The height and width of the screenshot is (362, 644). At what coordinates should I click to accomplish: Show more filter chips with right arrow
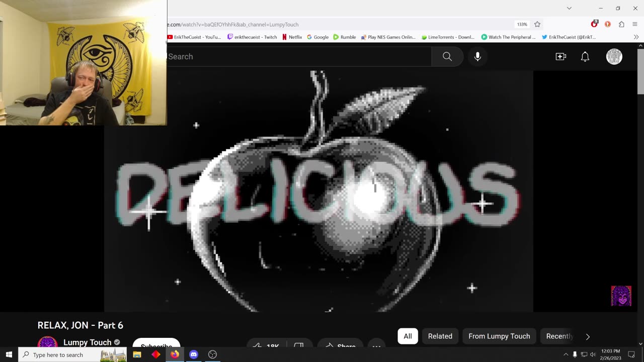click(587, 336)
